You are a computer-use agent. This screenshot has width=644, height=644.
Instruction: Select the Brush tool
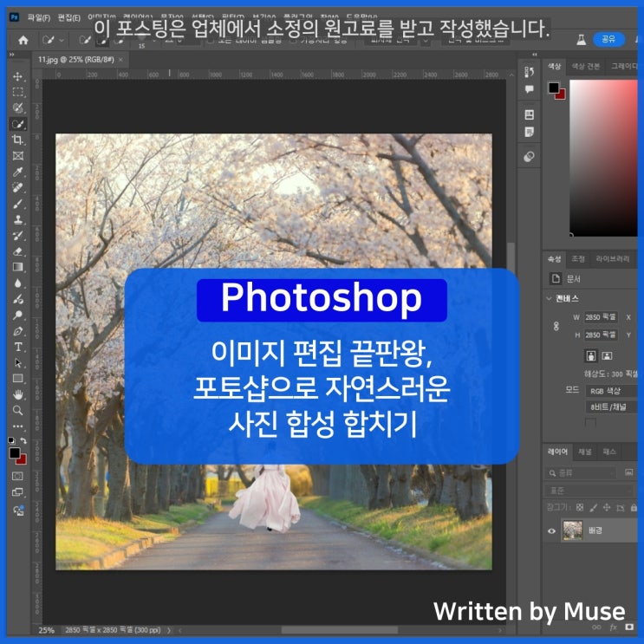17,204
